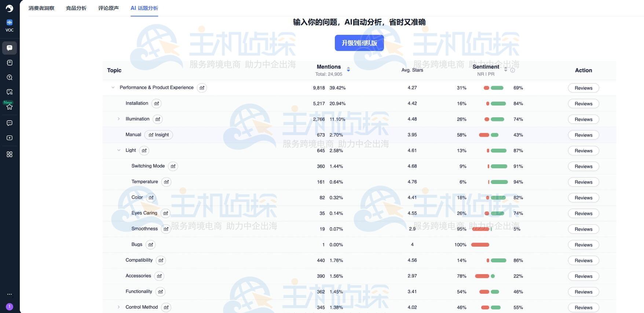Open the purple user avatar
This screenshot has height=313, width=644.
click(x=10, y=306)
